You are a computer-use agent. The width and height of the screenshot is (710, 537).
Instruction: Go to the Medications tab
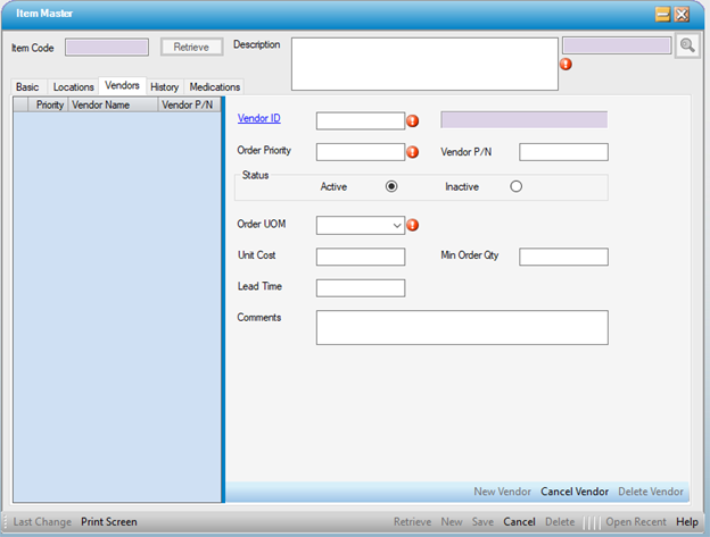point(214,87)
